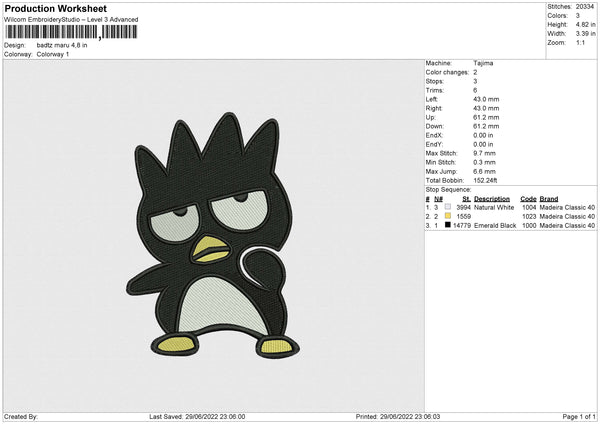600x424 pixels.
Task: Click the Stitches value 20334
Action: 585,7
